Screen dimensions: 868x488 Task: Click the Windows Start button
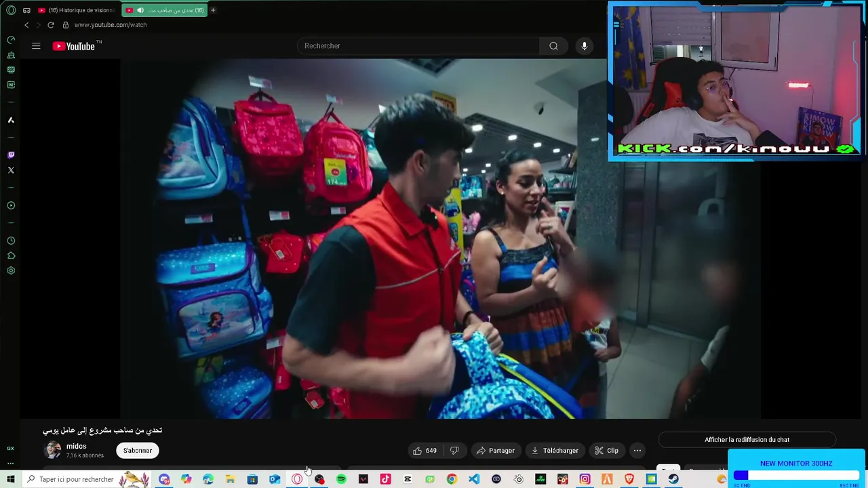point(11,479)
